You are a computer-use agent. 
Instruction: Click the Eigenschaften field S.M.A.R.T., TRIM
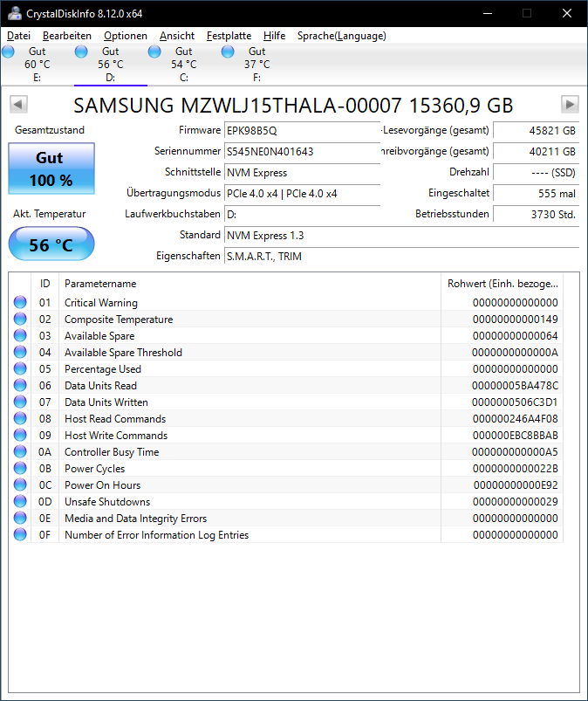click(401, 257)
